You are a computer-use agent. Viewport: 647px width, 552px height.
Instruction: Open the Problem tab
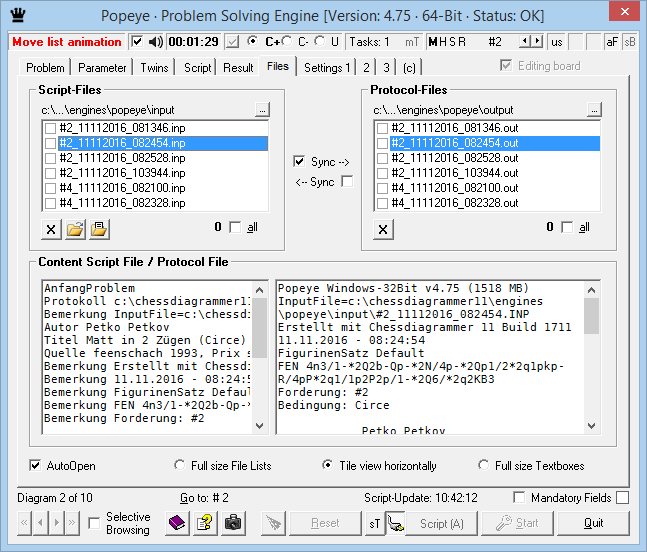(x=45, y=68)
